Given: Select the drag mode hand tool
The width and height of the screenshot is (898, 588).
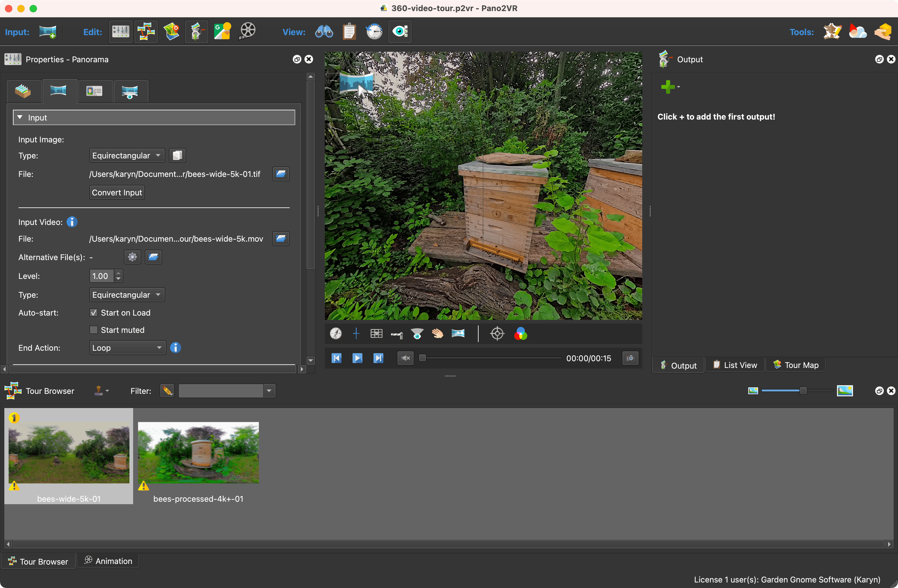Looking at the screenshot, I should point(437,334).
